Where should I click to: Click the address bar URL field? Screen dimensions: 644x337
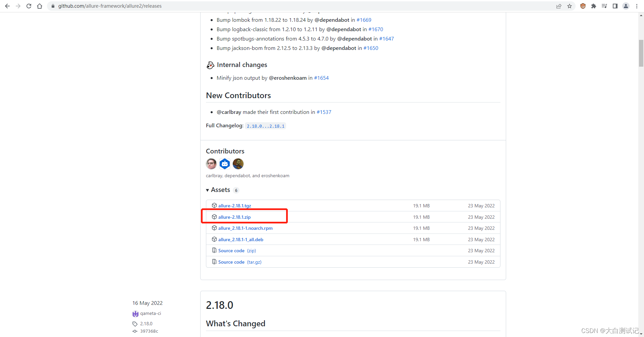click(x=302, y=6)
